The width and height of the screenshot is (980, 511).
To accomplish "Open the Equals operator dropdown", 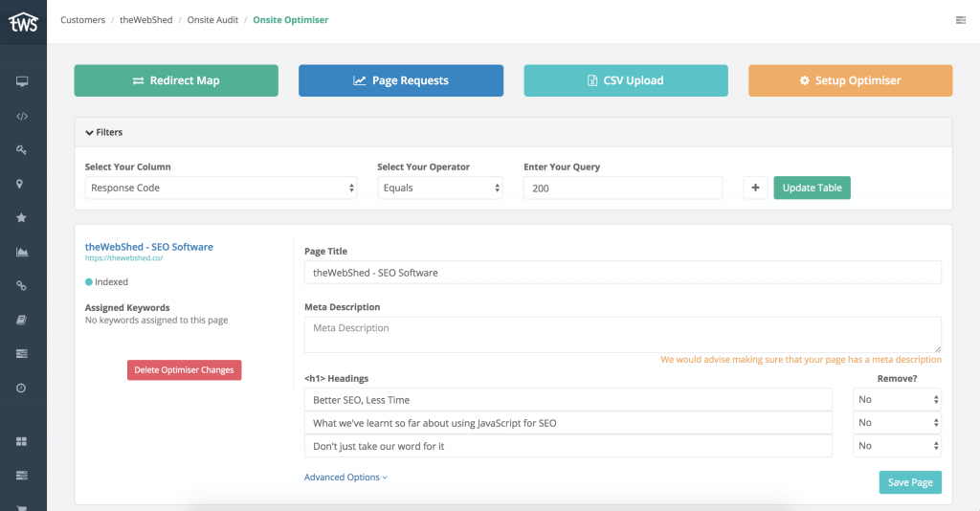I will 440,188.
